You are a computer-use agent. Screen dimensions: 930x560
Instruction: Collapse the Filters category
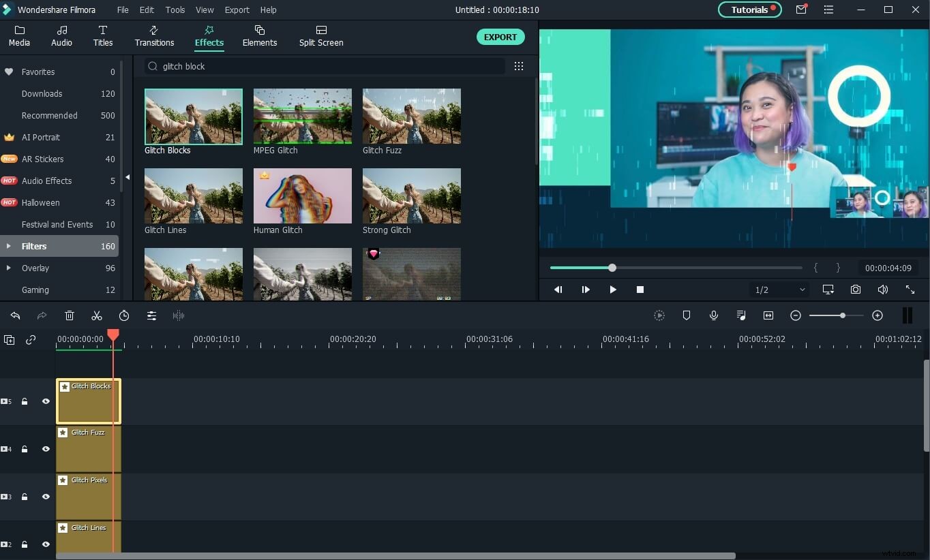click(x=8, y=246)
